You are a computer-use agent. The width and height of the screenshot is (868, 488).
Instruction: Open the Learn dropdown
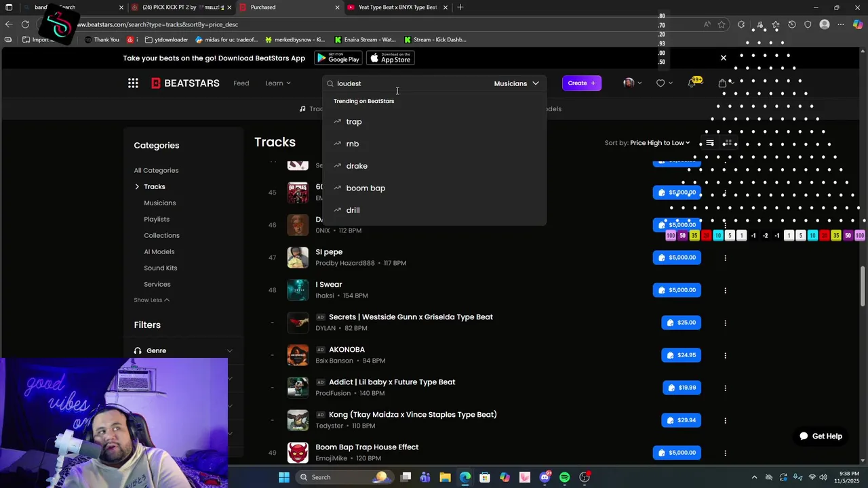278,83
